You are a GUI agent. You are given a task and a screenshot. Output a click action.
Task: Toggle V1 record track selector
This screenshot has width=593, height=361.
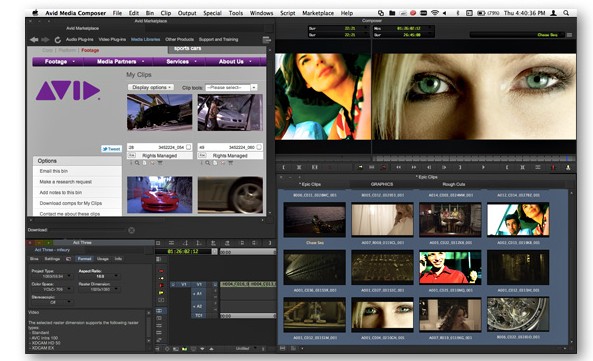[x=199, y=285]
